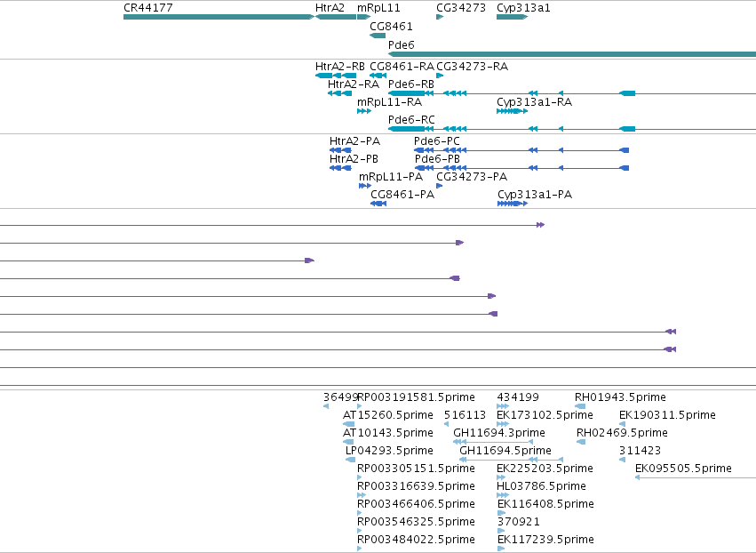Click the RH02469.5prime EST label
Screen dimensions: 756x553
622,433
